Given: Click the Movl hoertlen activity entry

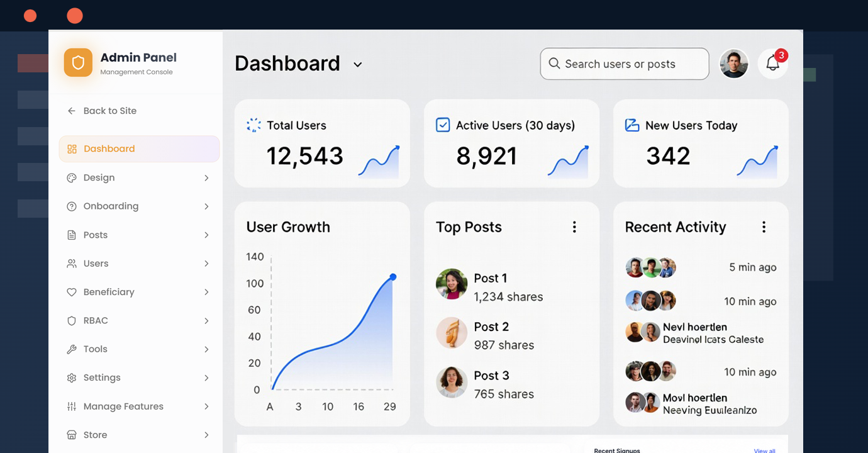Looking at the screenshot, I should coord(692,404).
